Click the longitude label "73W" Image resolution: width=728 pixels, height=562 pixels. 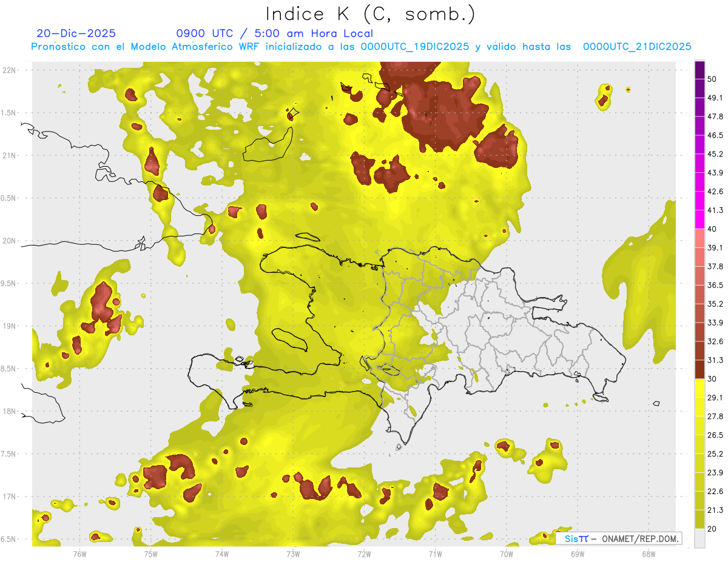tap(293, 554)
